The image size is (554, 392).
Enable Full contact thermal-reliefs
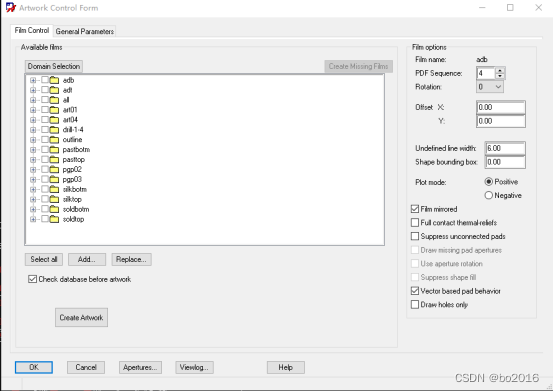[x=415, y=223]
